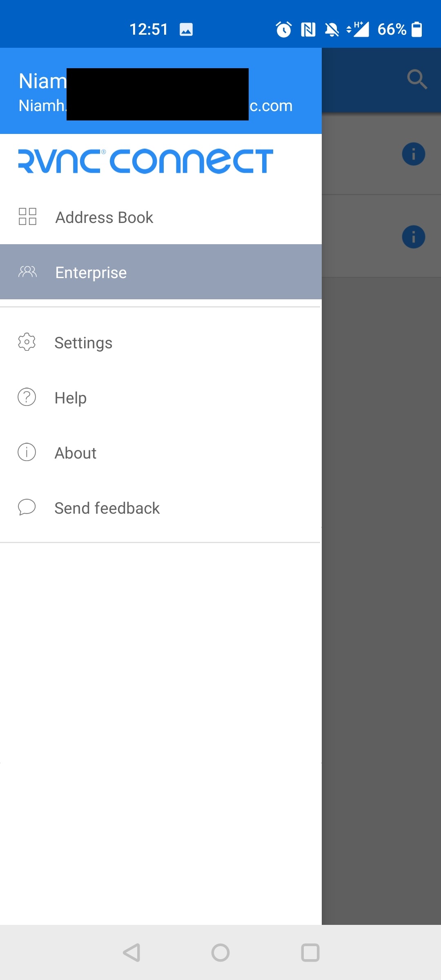Click the top connection info badge
The width and height of the screenshot is (441, 980).
coord(413,154)
